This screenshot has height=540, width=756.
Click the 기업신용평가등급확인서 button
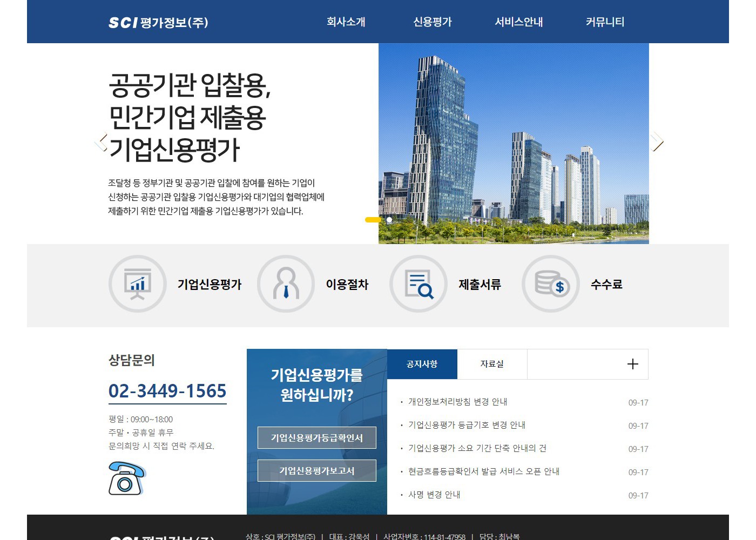click(x=316, y=438)
